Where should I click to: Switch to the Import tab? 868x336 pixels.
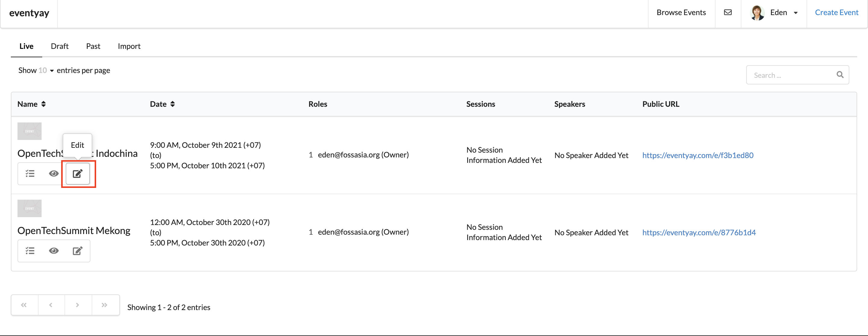[129, 46]
